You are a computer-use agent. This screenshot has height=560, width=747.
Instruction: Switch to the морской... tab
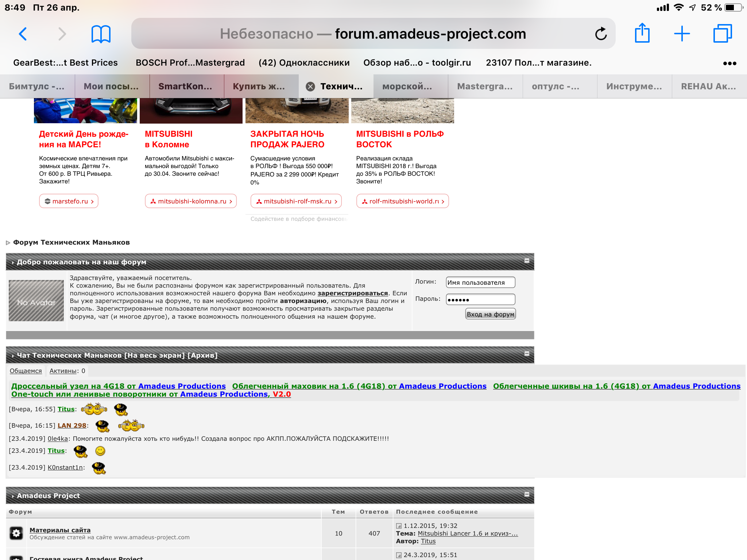[407, 86]
